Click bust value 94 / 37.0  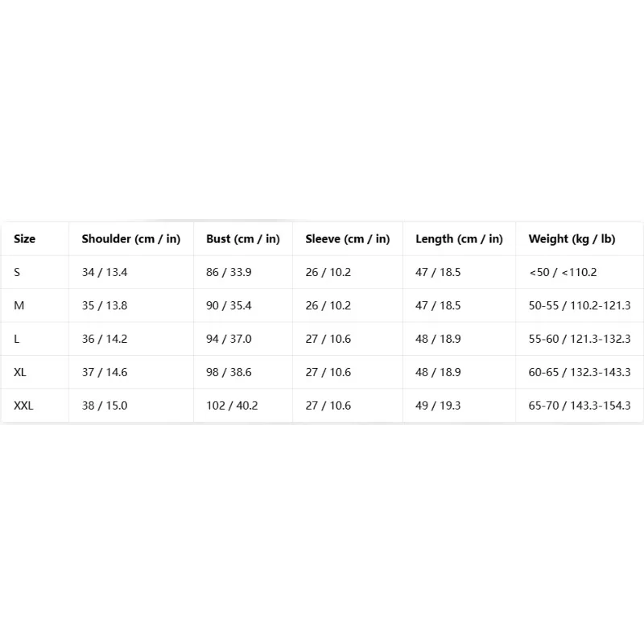click(x=229, y=339)
